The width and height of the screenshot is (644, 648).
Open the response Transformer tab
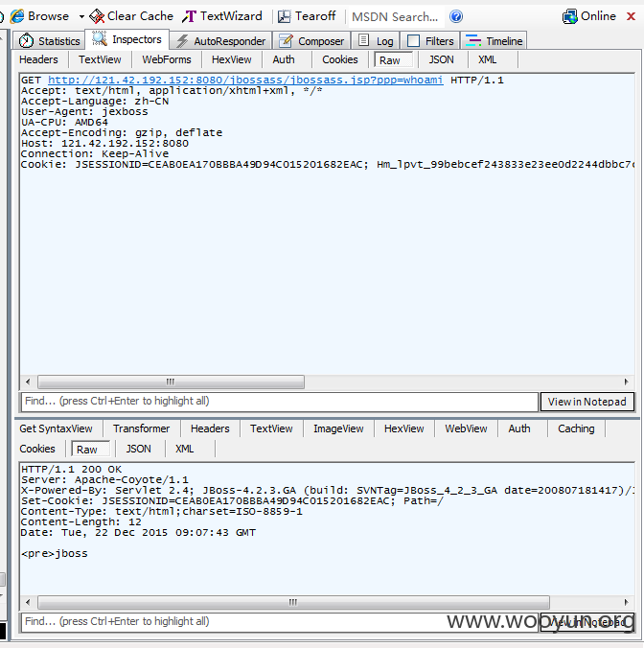tap(141, 429)
